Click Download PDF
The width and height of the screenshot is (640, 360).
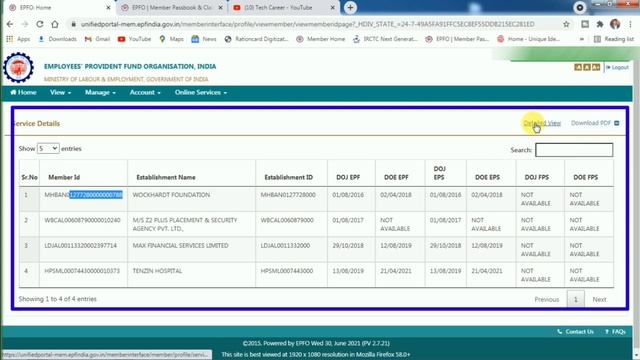click(595, 123)
